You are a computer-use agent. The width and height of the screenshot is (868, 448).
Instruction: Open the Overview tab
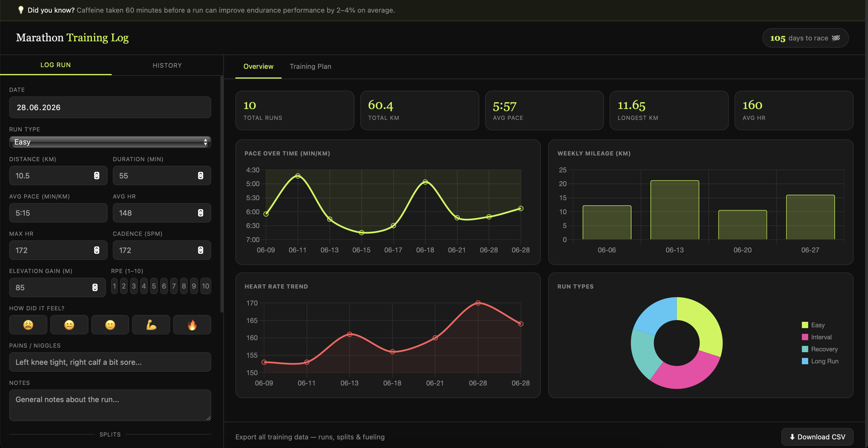258,67
